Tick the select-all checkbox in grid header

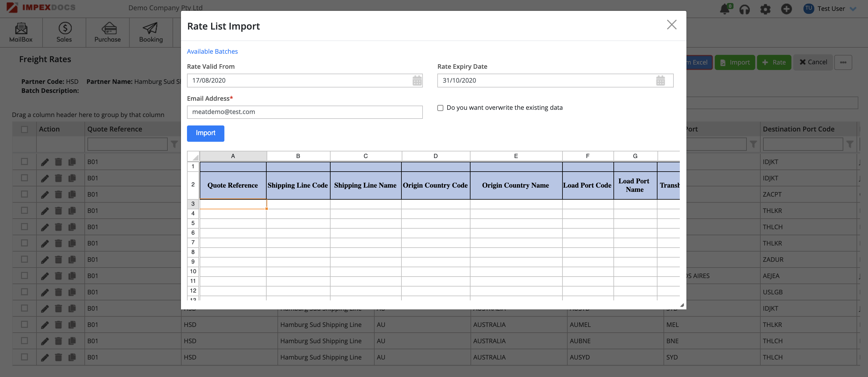click(x=25, y=129)
